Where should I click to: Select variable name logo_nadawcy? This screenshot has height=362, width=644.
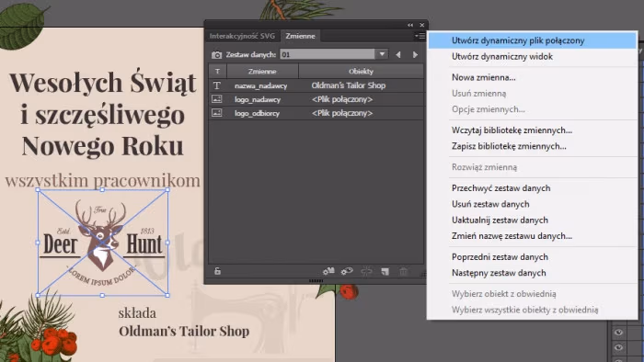(258, 99)
